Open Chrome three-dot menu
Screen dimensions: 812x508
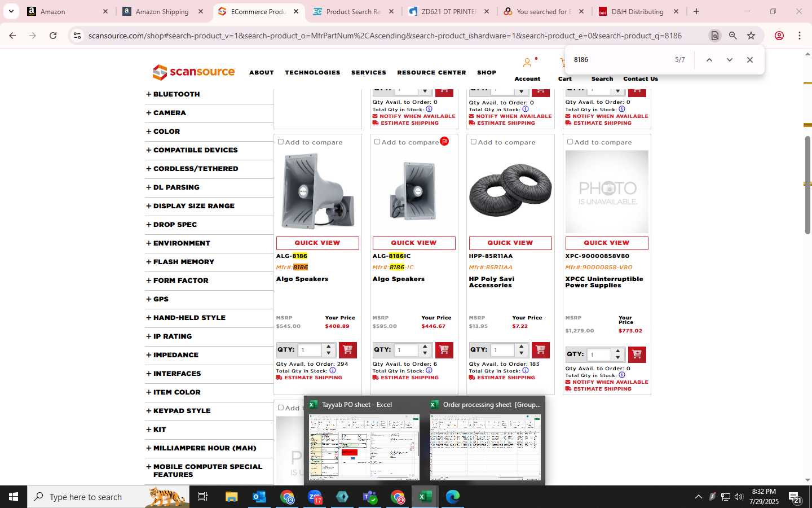(x=800, y=36)
